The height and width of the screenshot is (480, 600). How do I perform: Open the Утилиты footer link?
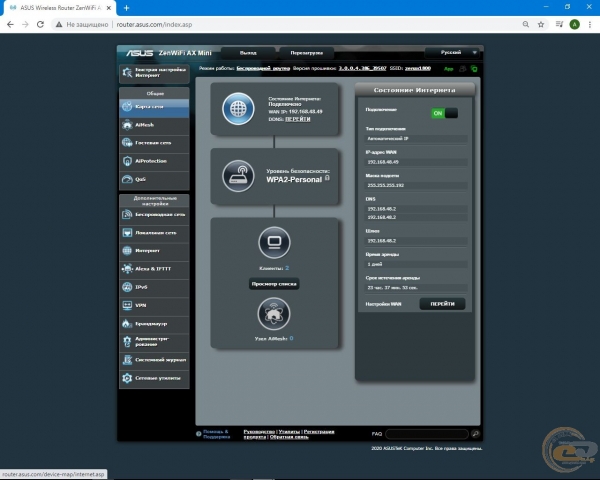289,432
